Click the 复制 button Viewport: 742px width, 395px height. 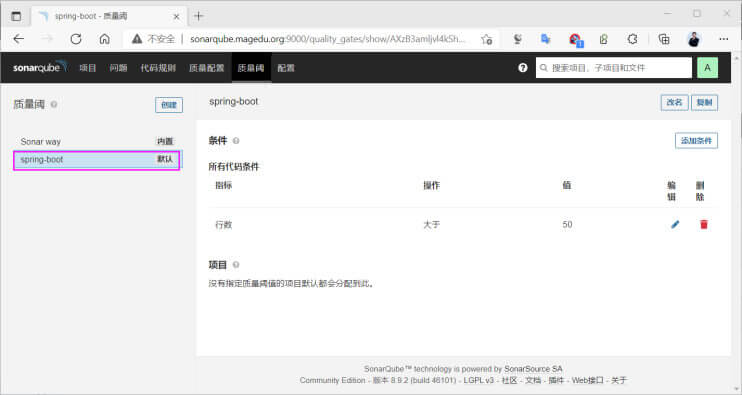tap(704, 103)
